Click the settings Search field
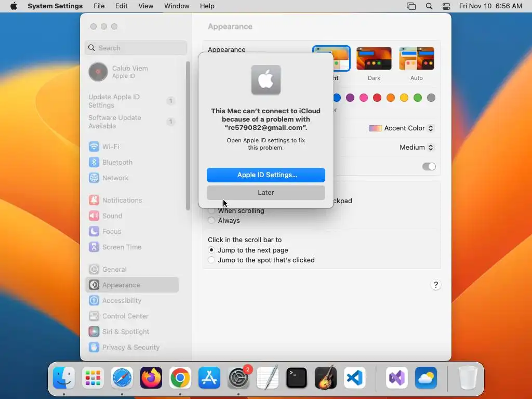 [x=136, y=48]
